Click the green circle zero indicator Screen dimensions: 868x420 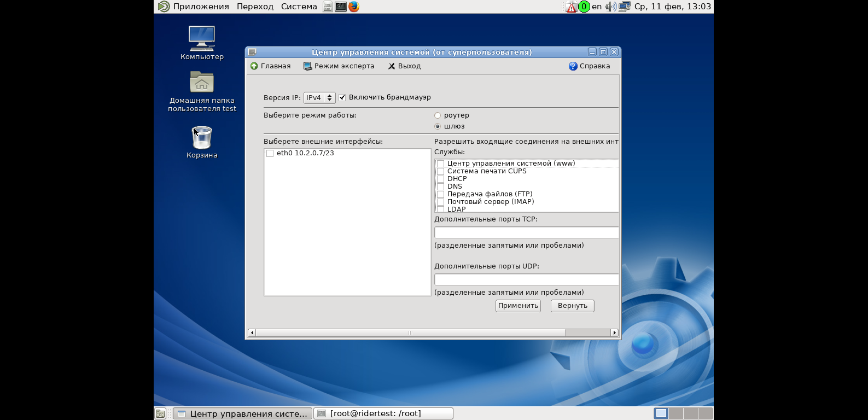click(x=584, y=7)
